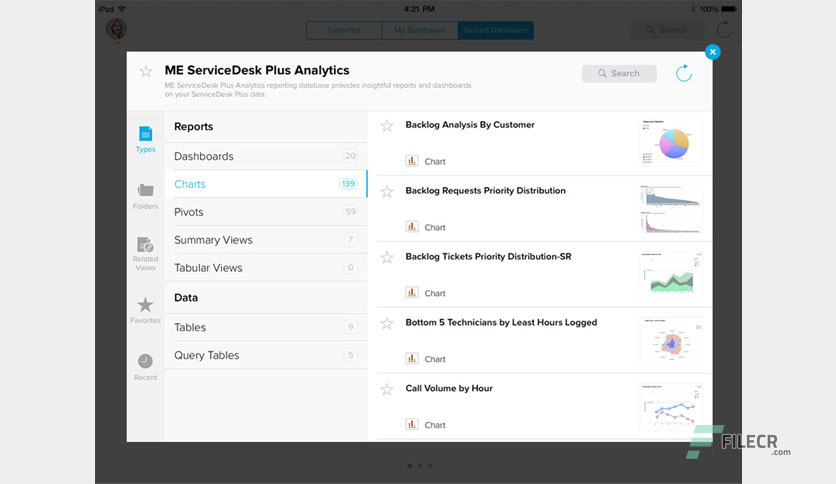The height and width of the screenshot is (484, 836).
Task: Click the 139 count badge on Charts
Action: click(x=348, y=184)
